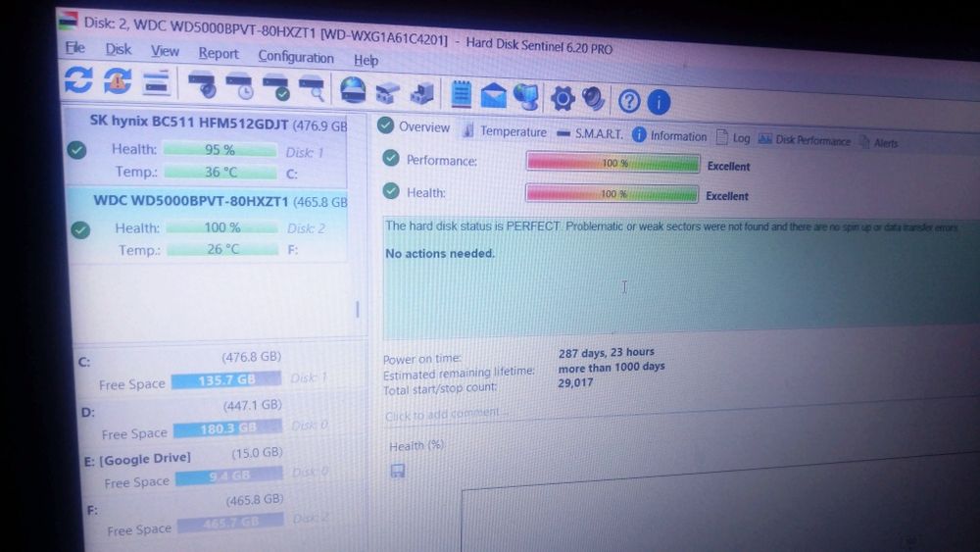Switch to the Overview tab
The height and width of the screenshot is (552, 980).
(x=414, y=126)
